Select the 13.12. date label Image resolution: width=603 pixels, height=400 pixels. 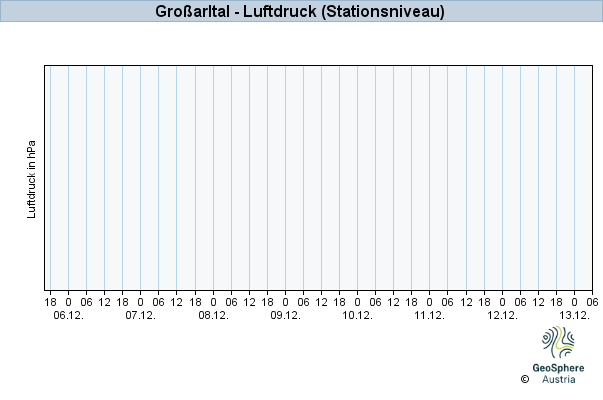click(574, 315)
